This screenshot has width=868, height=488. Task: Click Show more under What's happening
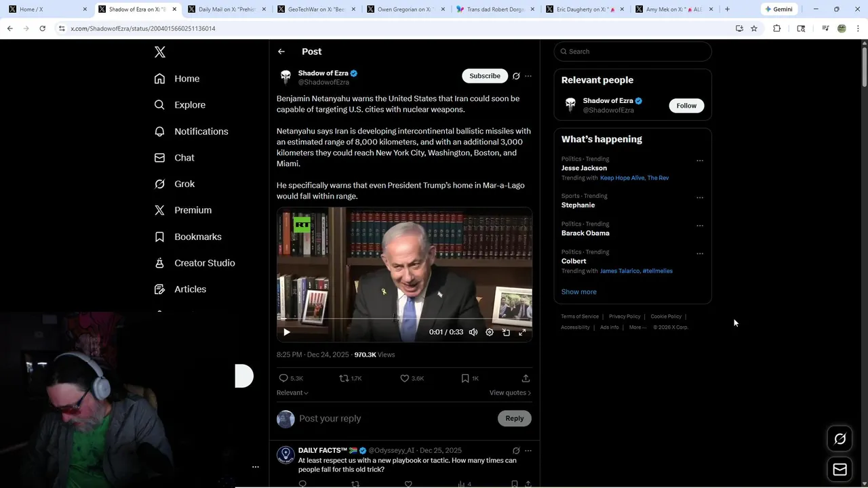[579, 292]
